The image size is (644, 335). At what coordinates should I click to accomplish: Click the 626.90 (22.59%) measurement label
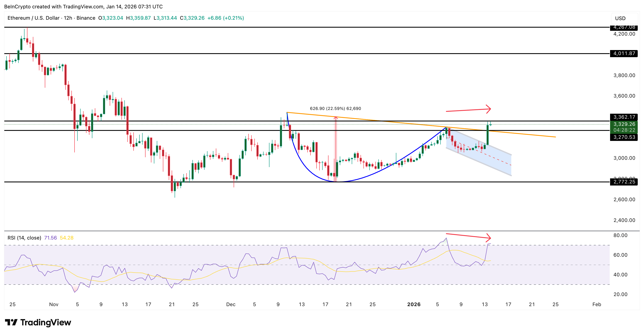pos(336,108)
